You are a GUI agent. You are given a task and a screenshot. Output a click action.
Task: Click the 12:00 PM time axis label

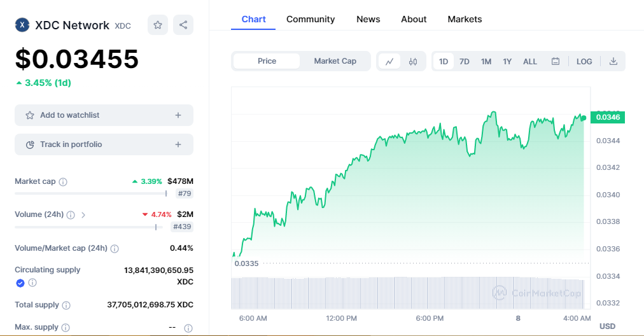click(x=341, y=318)
